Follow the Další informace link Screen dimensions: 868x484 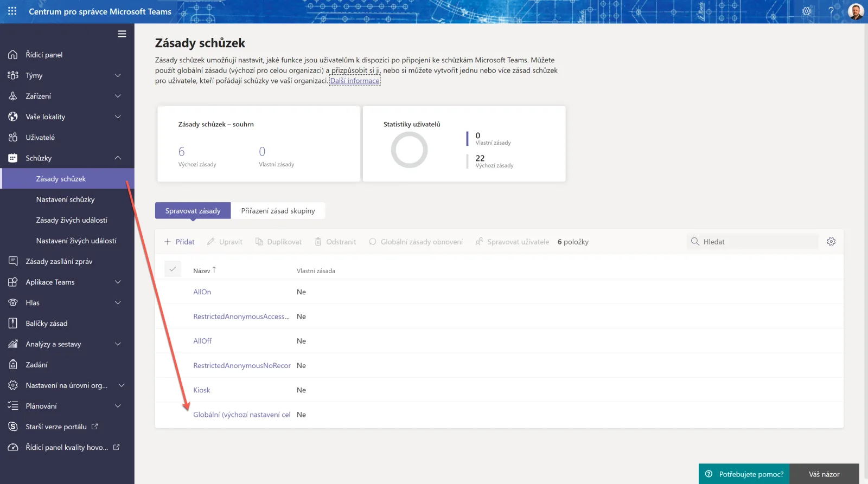tap(355, 81)
